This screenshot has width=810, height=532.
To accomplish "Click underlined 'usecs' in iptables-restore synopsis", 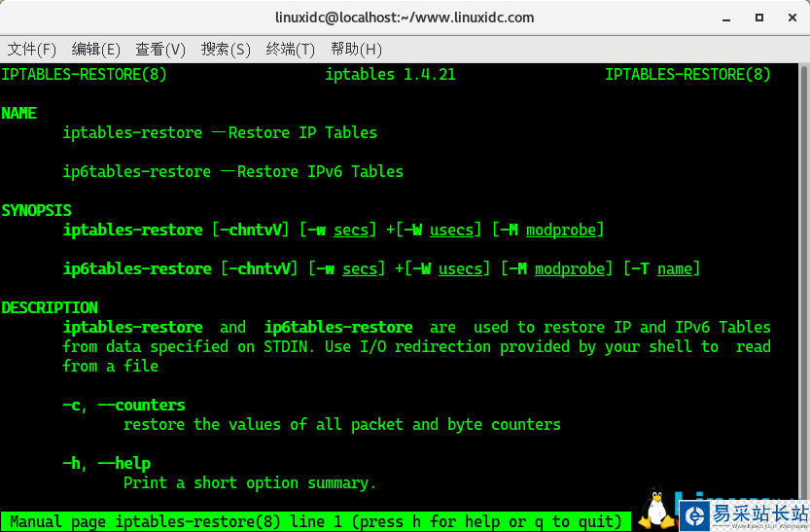I will (x=451, y=230).
